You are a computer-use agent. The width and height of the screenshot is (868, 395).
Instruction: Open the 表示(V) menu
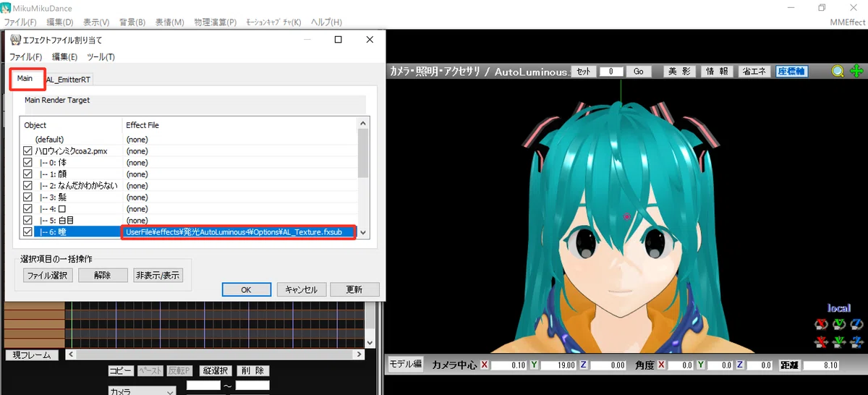pyautogui.click(x=96, y=22)
